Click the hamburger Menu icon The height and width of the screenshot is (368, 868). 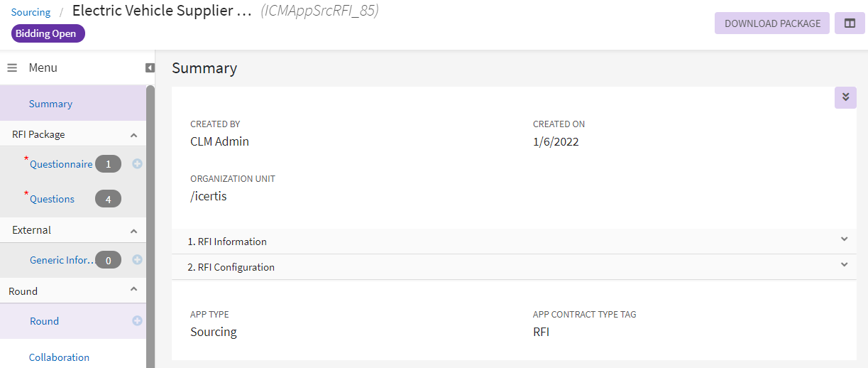(x=12, y=68)
